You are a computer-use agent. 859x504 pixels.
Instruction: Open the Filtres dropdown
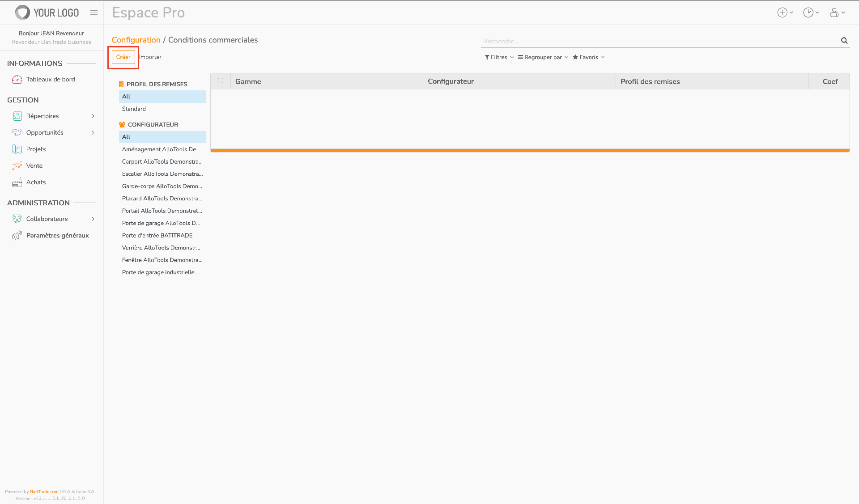pos(499,57)
